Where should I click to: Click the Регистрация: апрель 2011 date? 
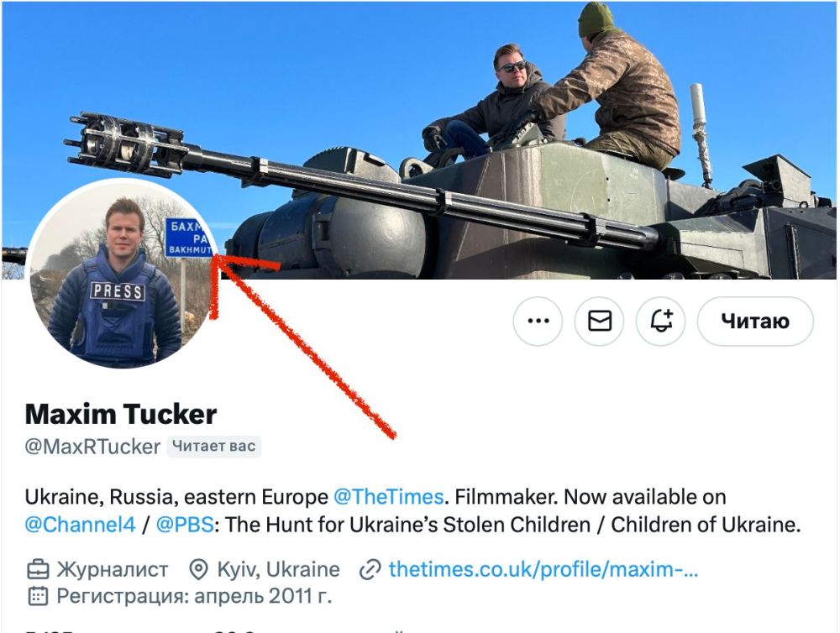pyautogui.click(x=194, y=597)
